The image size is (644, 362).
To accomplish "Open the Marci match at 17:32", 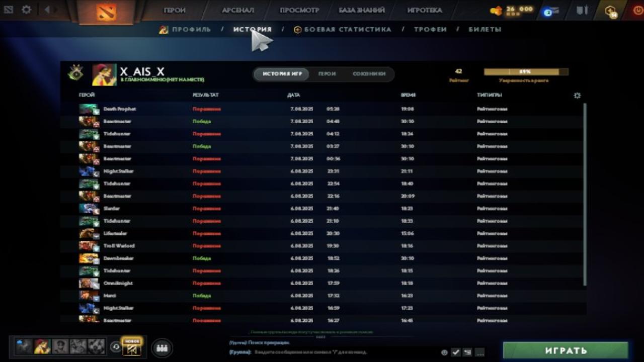I will (321, 296).
